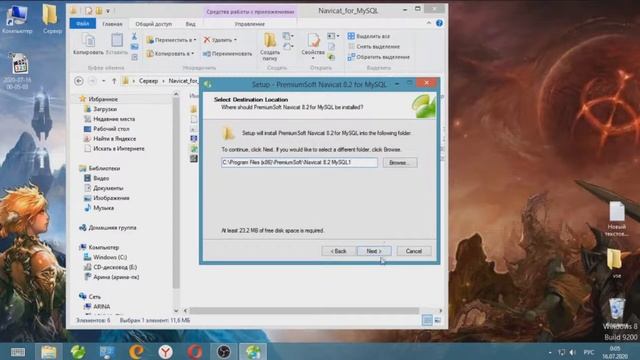Click the scissors cut icon
Viewport: 640px width, 360px height.
pos(134,36)
